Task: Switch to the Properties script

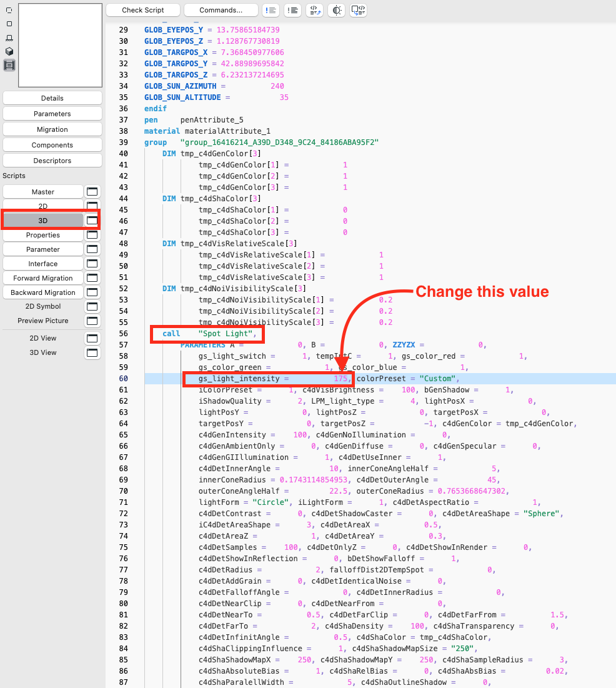Action: (43, 235)
